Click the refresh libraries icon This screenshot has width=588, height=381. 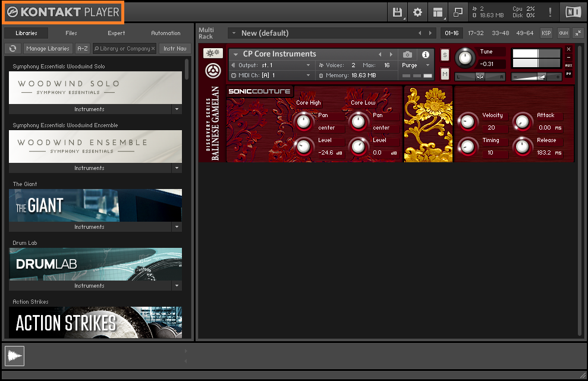point(12,48)
